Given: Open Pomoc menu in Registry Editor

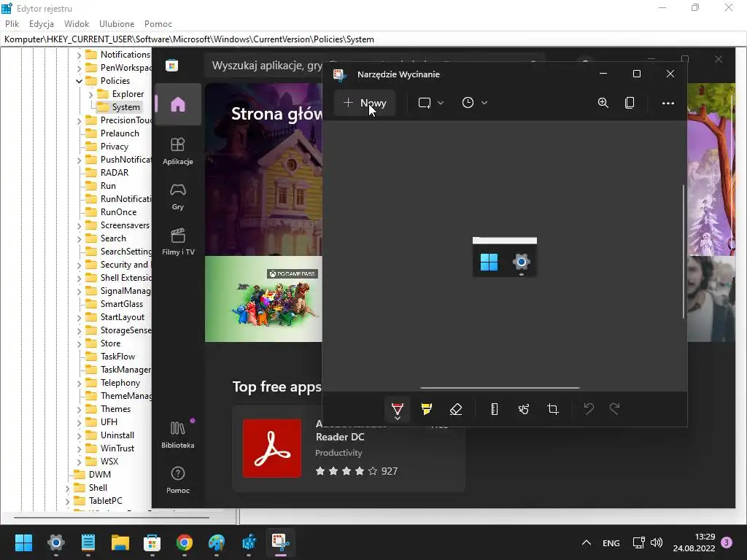Looking at the screenshot, I should coord(158,24).
